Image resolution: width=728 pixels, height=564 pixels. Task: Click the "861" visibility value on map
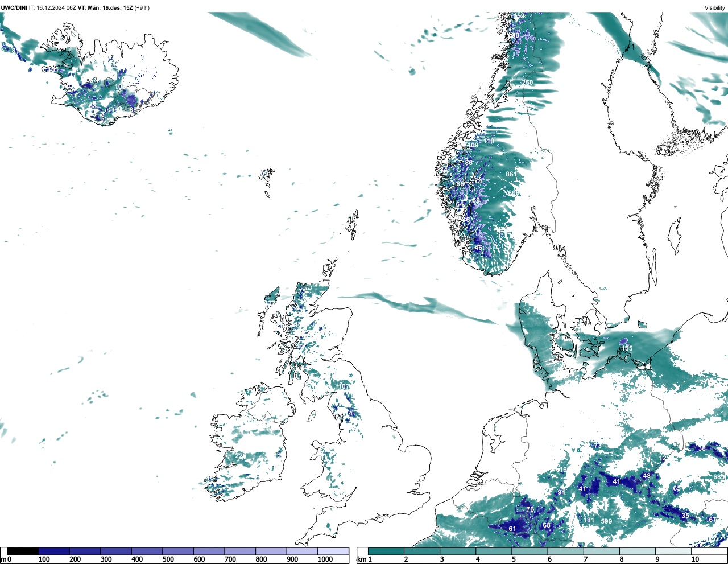click(511, 174)
